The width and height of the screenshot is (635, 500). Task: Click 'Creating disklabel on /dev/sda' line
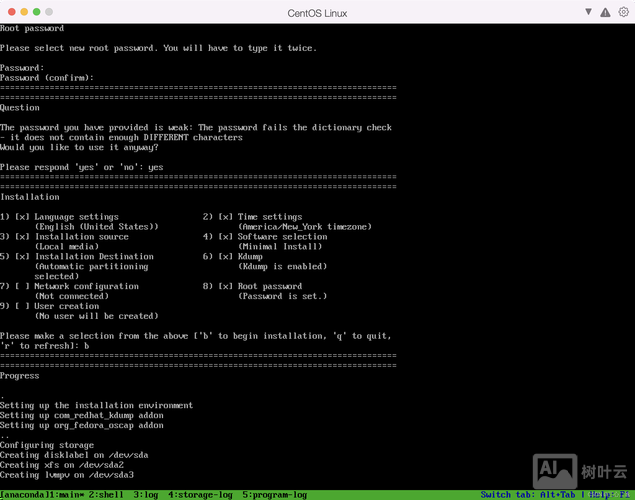point(74,455)
